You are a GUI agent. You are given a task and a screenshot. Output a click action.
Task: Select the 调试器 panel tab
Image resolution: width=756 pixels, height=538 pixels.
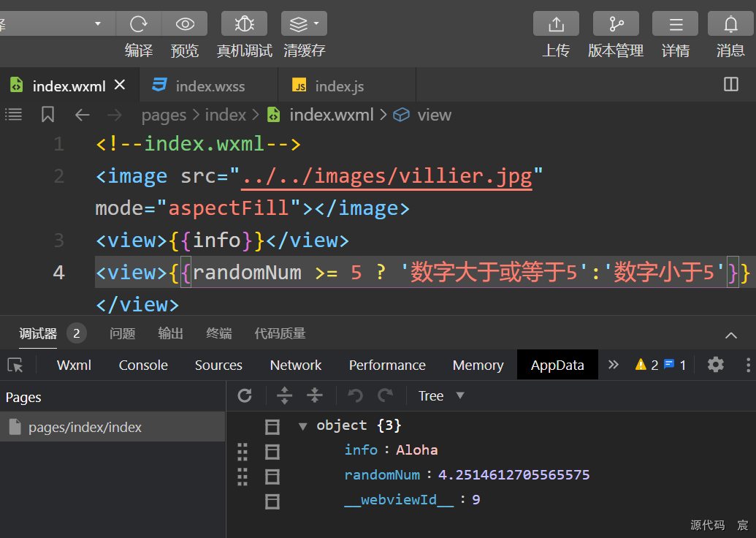pyautogui.click(x=38, y=333)
